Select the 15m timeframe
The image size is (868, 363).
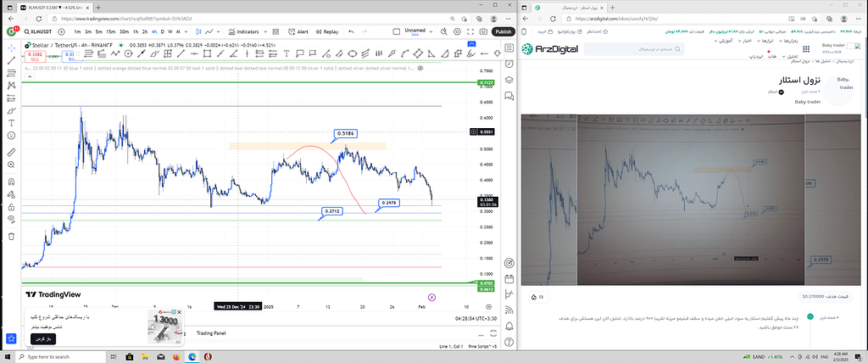(x=110, y=31)
